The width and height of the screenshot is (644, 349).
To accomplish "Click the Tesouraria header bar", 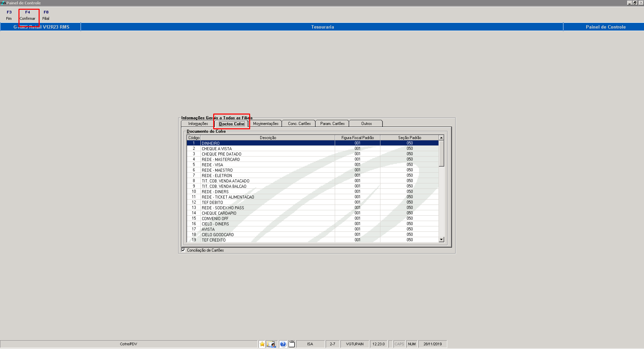I will 322,27.
